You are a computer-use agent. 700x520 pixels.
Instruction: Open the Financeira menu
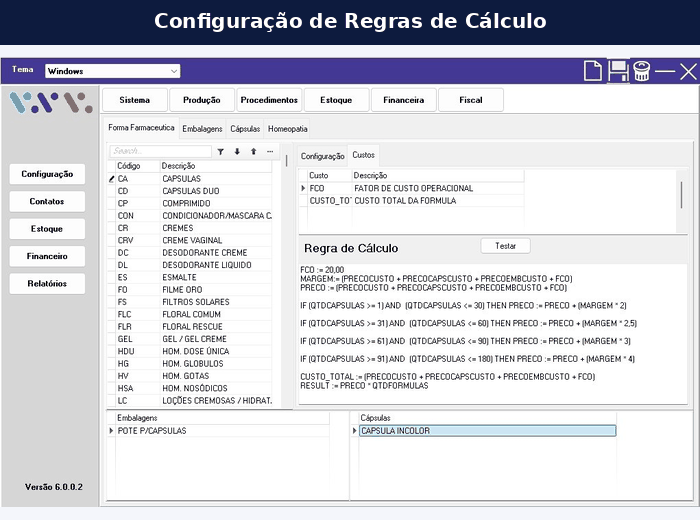click(x=404, y=100)
